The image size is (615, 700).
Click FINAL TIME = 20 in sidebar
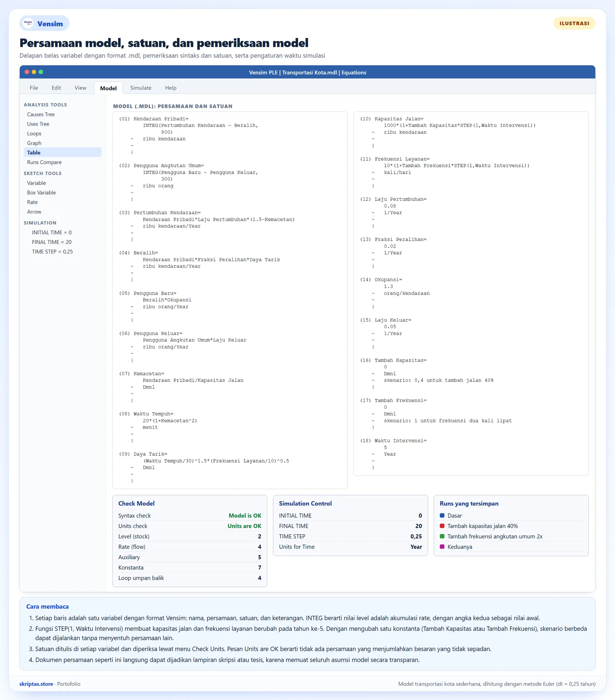coord(52,242)
